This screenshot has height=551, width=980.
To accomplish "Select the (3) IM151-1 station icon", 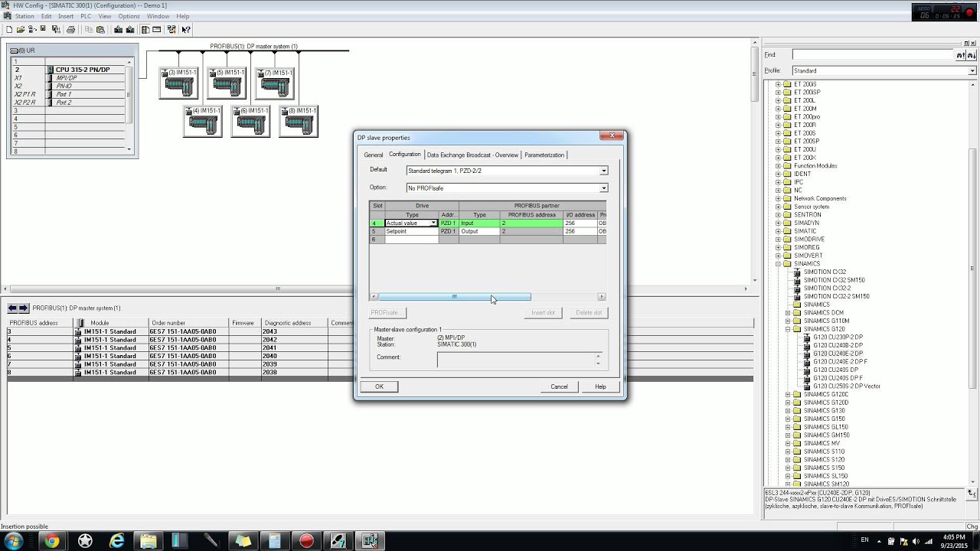I will click(178, 83).
